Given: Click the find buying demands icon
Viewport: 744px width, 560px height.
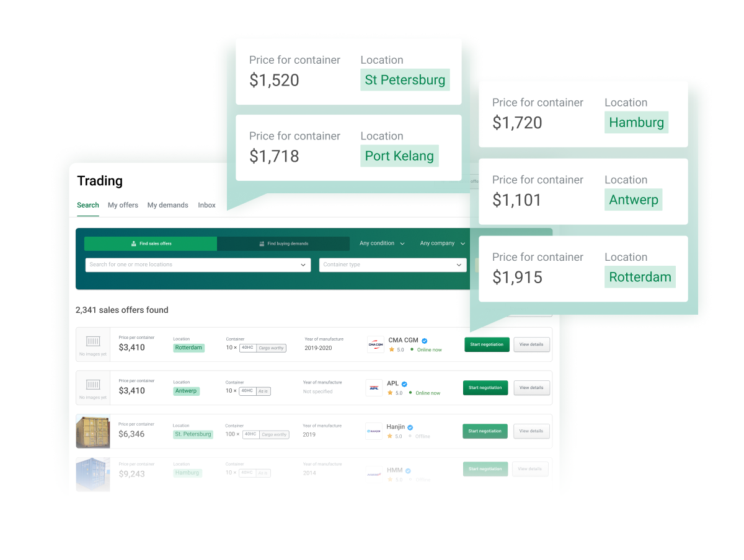Looking at the screenshot, I should 262,244.
